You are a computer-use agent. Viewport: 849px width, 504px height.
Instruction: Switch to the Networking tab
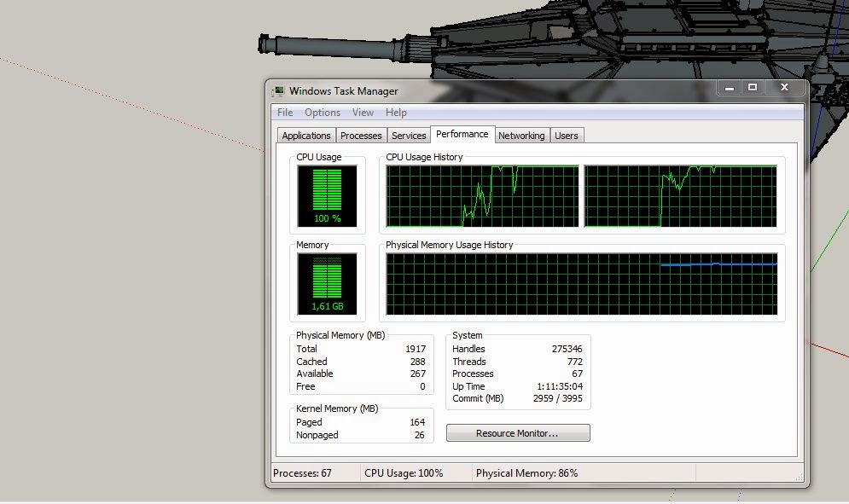click(x=521, y=136)
